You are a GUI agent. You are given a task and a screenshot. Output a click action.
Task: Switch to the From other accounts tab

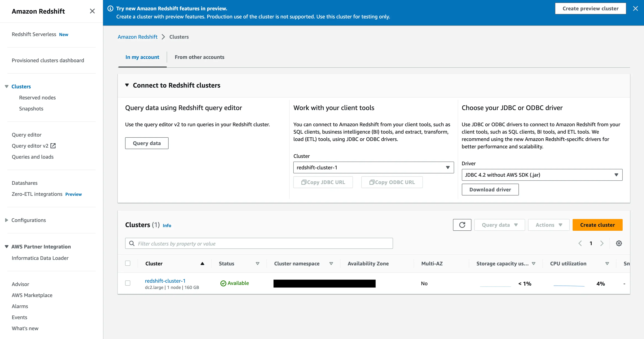click(199, 57)
